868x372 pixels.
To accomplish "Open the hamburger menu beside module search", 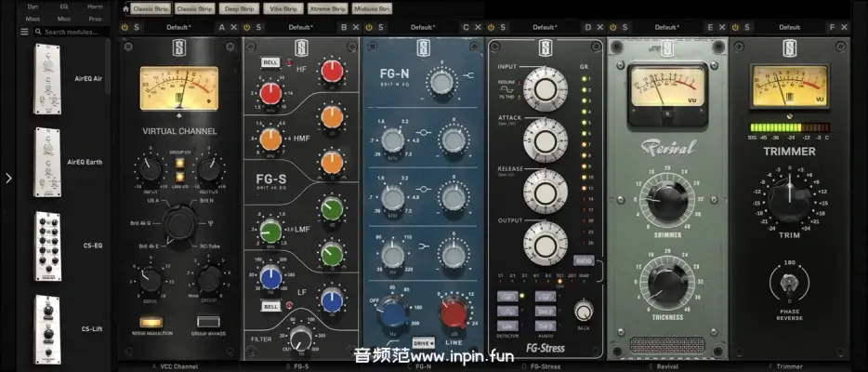I will [x=24, y=32].
